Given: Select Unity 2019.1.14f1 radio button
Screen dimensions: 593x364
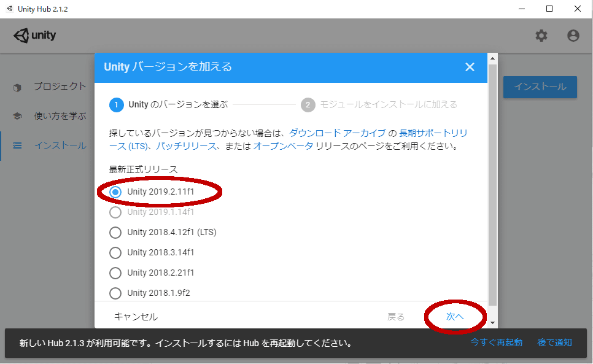Looking at the screenshot, I should click(115, 212).
